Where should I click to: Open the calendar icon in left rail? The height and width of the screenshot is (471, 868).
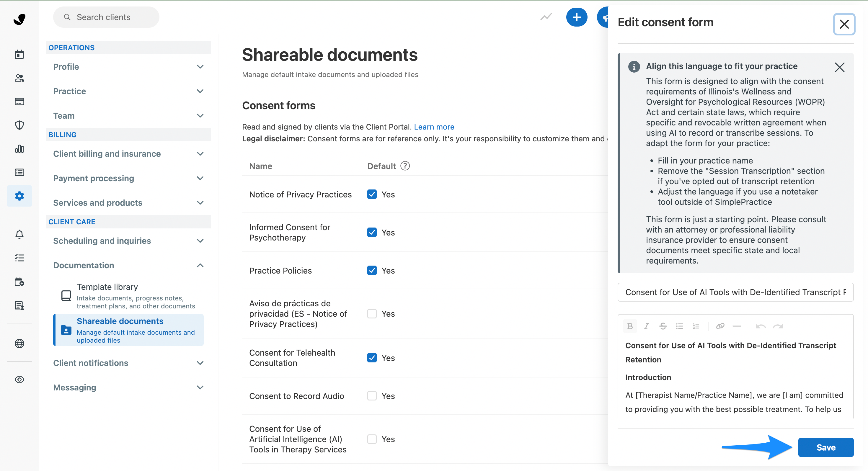click(19, 54)
